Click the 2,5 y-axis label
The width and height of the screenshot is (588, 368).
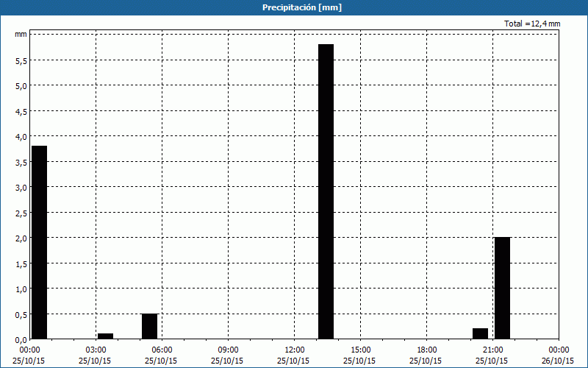click(x=21, y=213)
